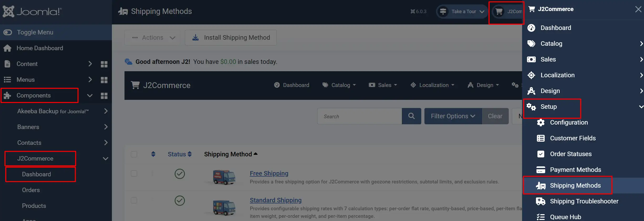644x221 pixels.
Task: Open Orders under J2Commerce sidebar
Action: (x=31, y=190)
